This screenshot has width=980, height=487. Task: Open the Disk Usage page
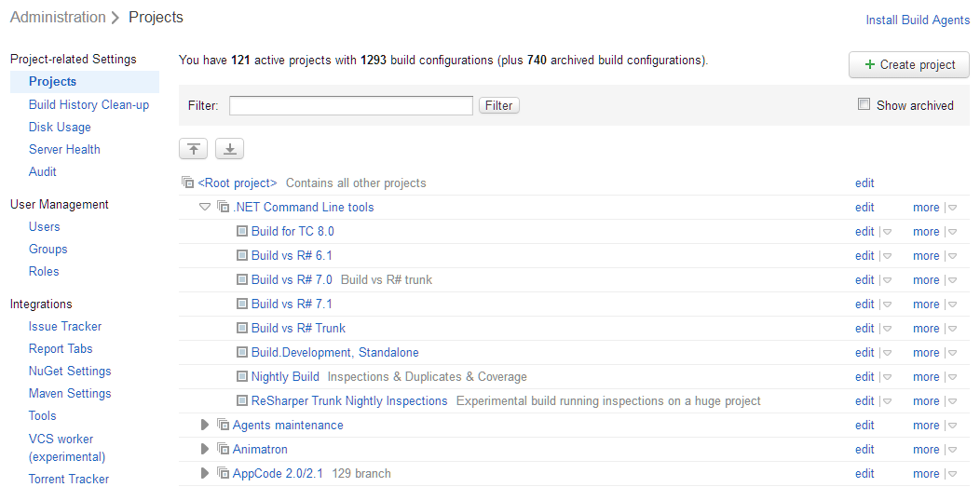tap(60, 128)
